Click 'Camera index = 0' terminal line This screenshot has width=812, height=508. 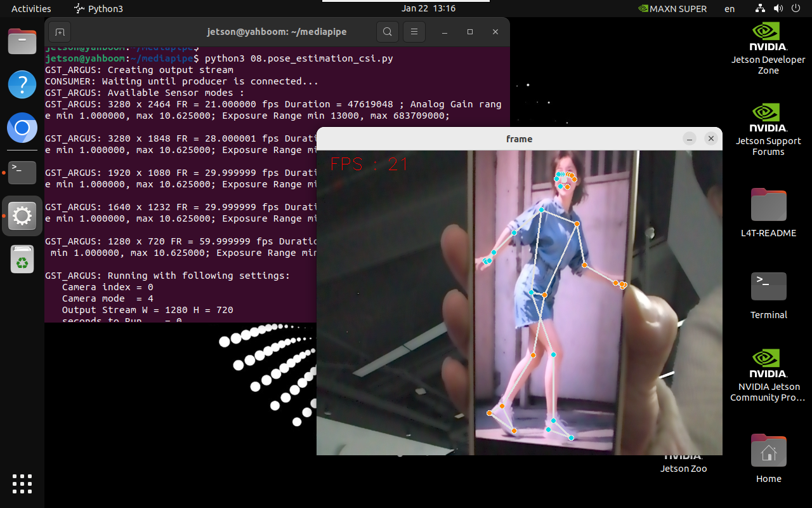pyautogui.click(x=108, y=287)
